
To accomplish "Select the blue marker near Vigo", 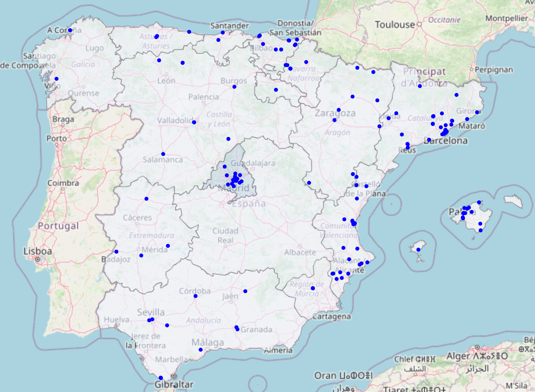I will [x=56, y=79].
